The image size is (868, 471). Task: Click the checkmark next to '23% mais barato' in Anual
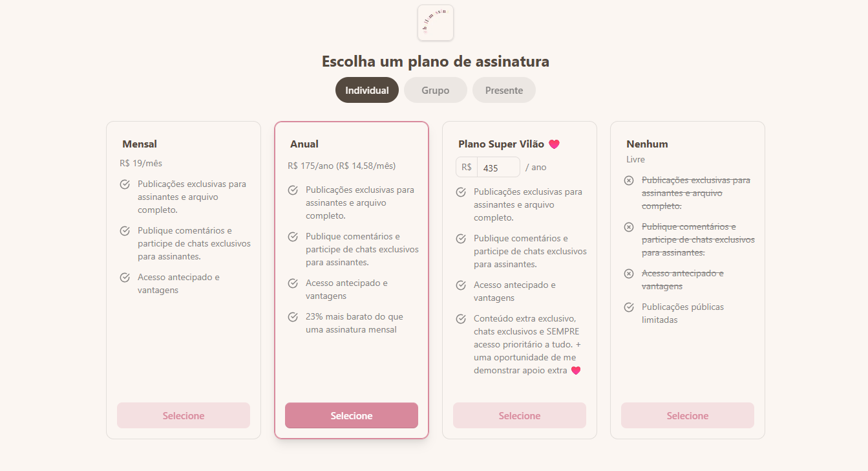[293, 317]
